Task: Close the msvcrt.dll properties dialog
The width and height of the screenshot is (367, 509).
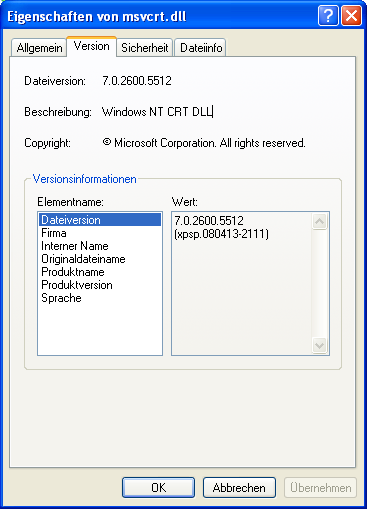Action: pos(351,16)
